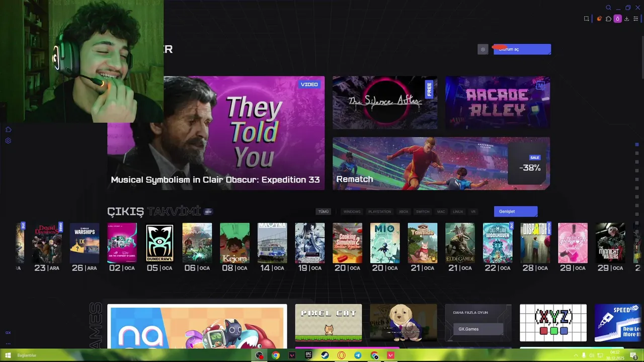Screen dimensions: 644x362
Task: Click the taskbar clock showing 04:32
Action: (x=615, y=355)
